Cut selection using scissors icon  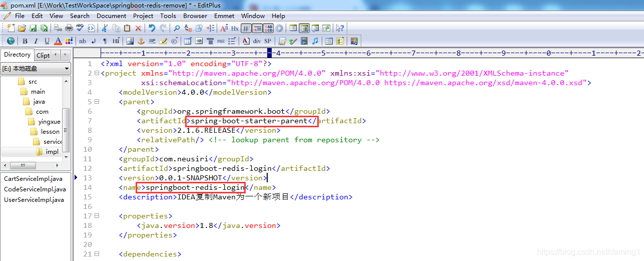coord(104,28)
